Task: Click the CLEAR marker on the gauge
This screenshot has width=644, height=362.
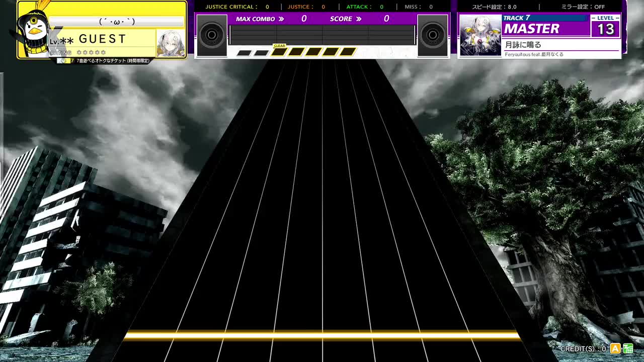Action: (279, 46)
